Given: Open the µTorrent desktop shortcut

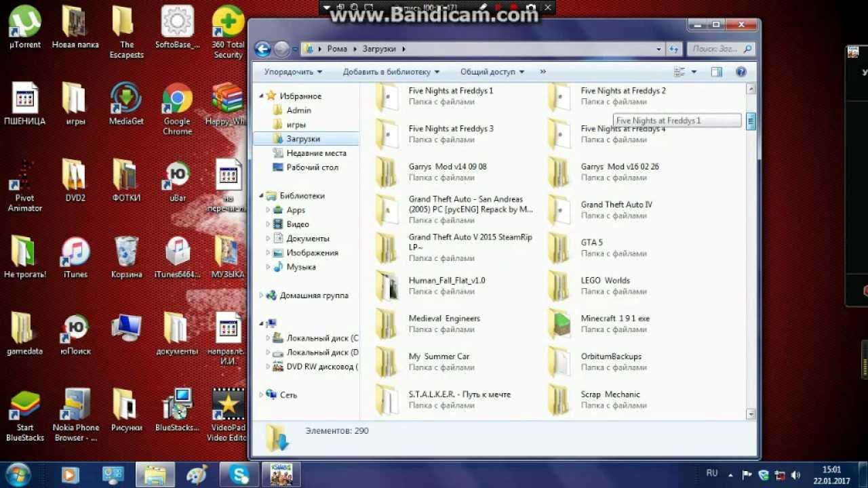Looking at the screenshot, I should click(25, 27).
